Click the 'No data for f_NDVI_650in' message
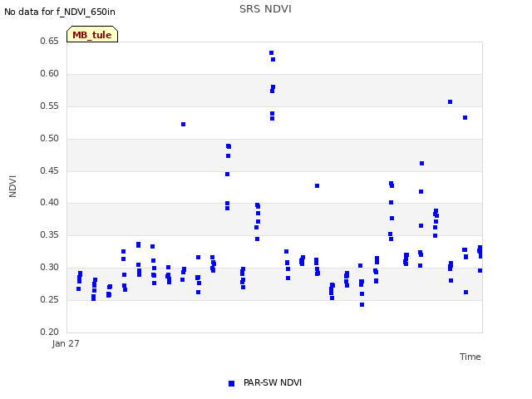This screenshot has width=532, height=399. 60,12
